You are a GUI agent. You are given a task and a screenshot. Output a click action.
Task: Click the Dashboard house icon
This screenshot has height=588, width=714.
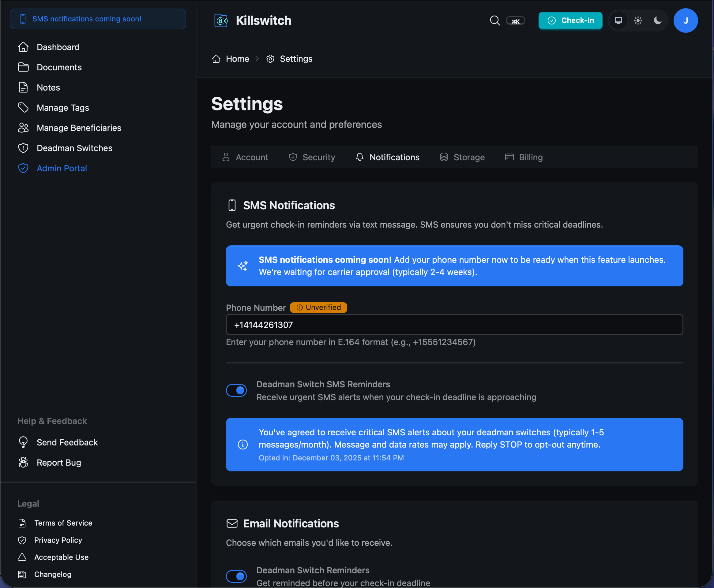click(x=23, y=47)
